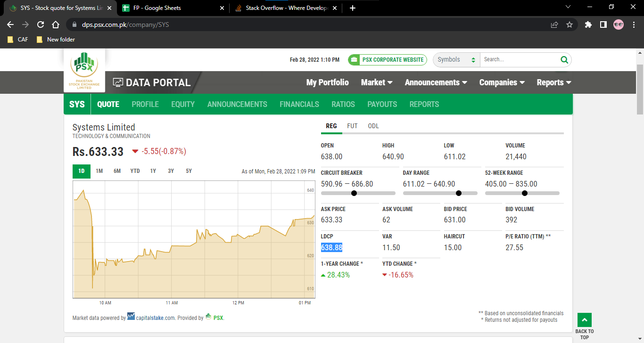This screenshot has height=343, width=644.
Task: Click the padlock site info icon
Action: tap(74, 24)
